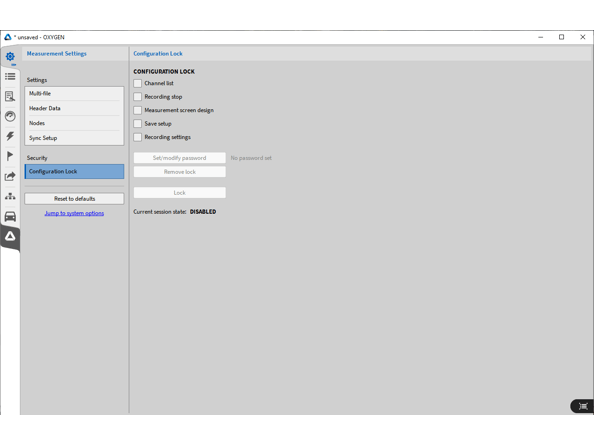
Task: Enable the Channel list checkbox
Action: [138, 83]
